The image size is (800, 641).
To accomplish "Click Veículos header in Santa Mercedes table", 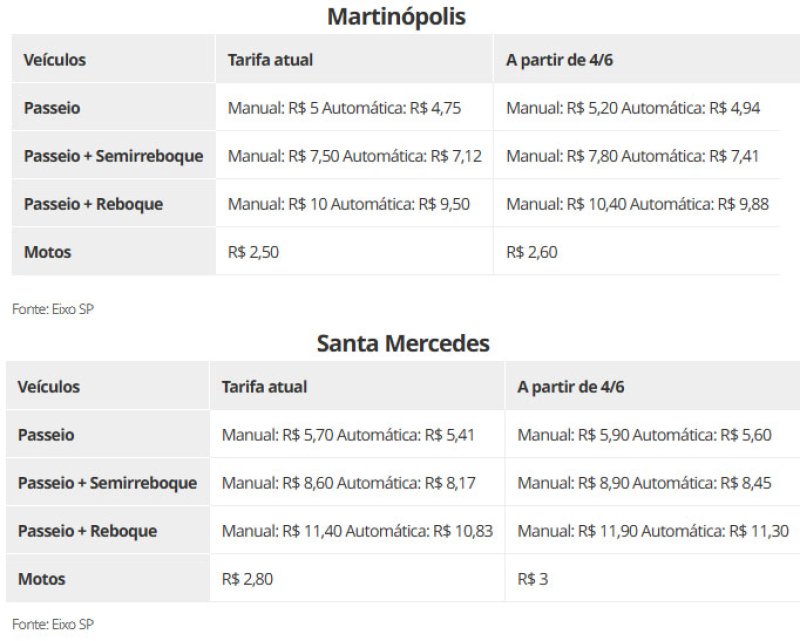I will [x=48, y=387].
